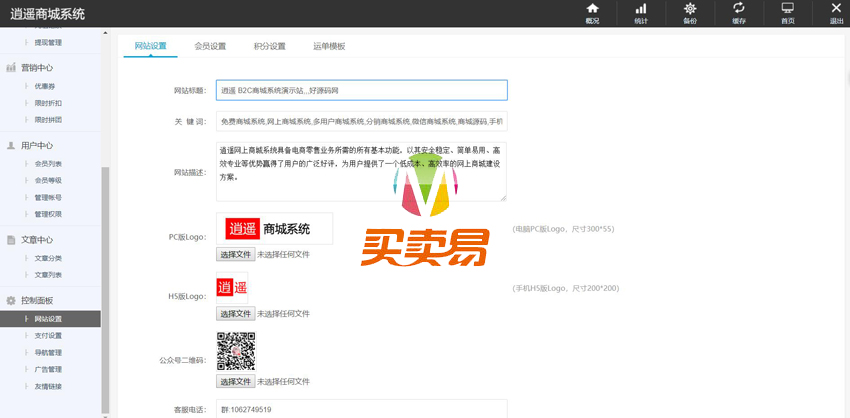
Task: Open 统计 statistics bar chart icon
Action: tap(640, 13)
